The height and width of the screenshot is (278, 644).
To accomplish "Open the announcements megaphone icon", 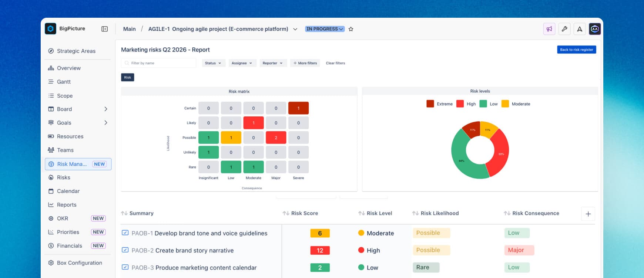I will pos(549,29).
